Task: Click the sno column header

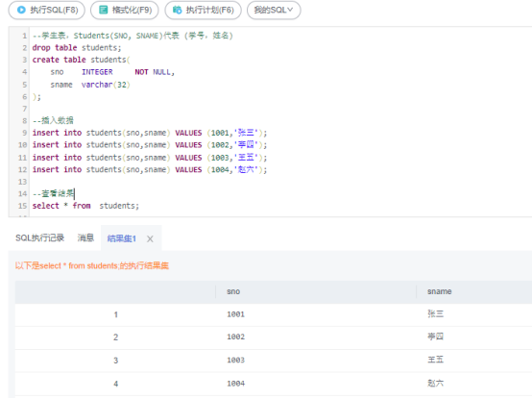Action: pyautogui.click(x=233, y=291)
